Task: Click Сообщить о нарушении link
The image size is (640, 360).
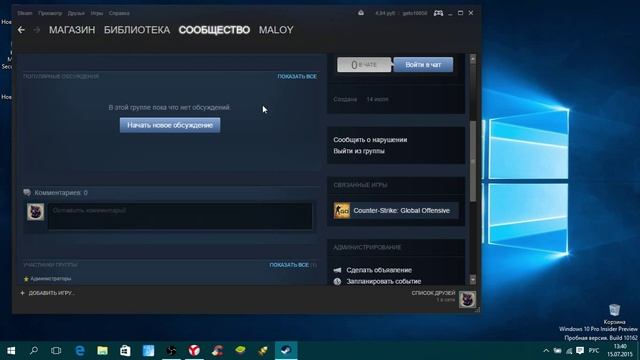Action: [x=370, y=140]
